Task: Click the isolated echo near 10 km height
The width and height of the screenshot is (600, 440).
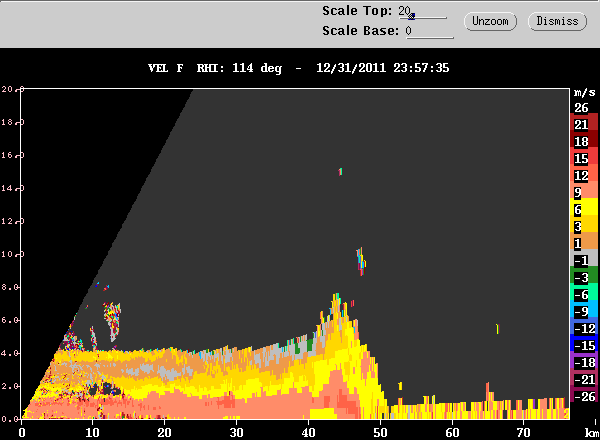Action: (361, 261)
